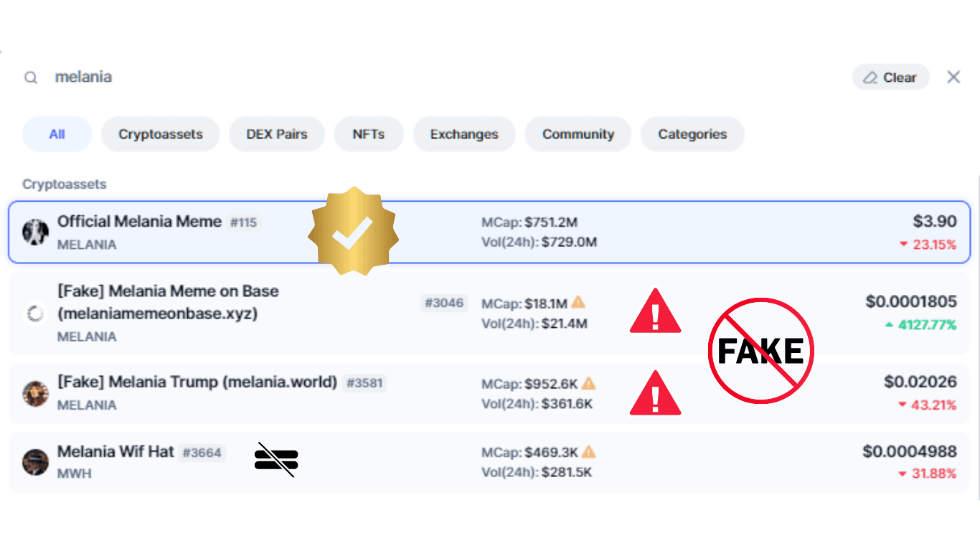Click the warning icon next to MCap $469.3K
Viewport: 980px width, 551px height.
click(x=589, y=451)
